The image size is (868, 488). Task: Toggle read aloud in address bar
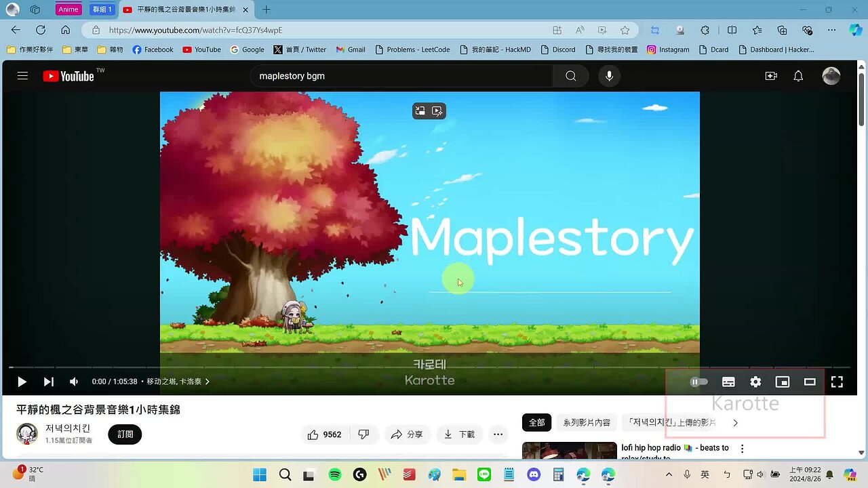[x=580, y=30]
